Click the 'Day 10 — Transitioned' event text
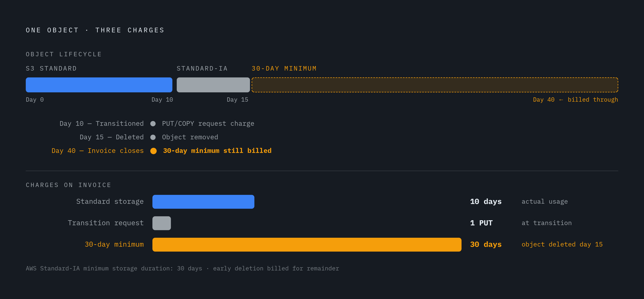The height and width of the screenshot is (299, 644). [102, 124]
